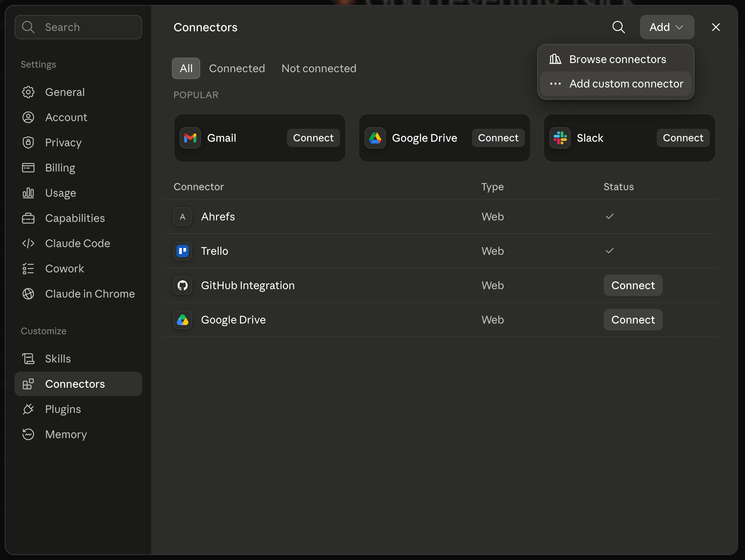Choose Add custom connector menu entry

(616, 84)
